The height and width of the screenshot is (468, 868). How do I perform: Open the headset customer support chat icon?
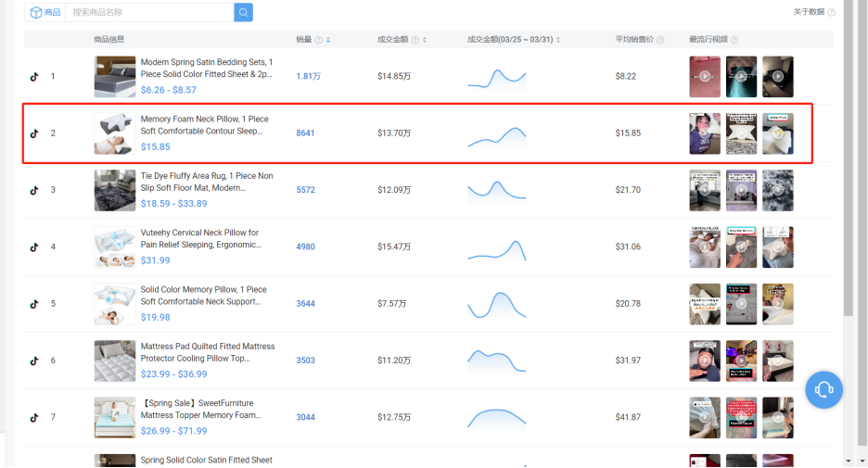coord(823,389)
